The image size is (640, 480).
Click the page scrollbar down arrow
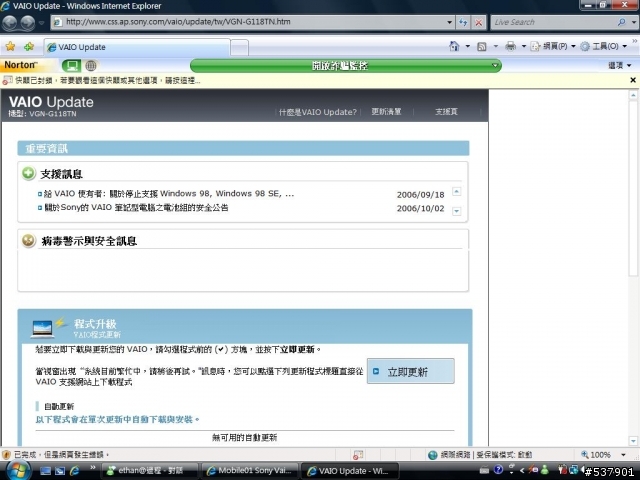(633, 441)
